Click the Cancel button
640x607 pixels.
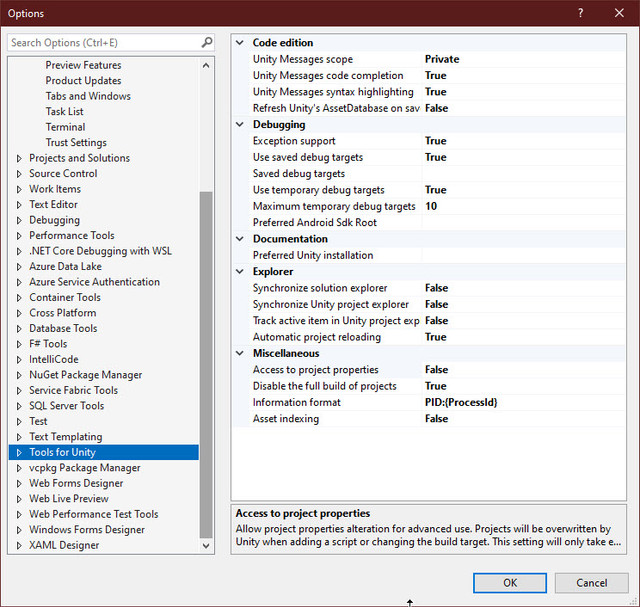(591, 583)
